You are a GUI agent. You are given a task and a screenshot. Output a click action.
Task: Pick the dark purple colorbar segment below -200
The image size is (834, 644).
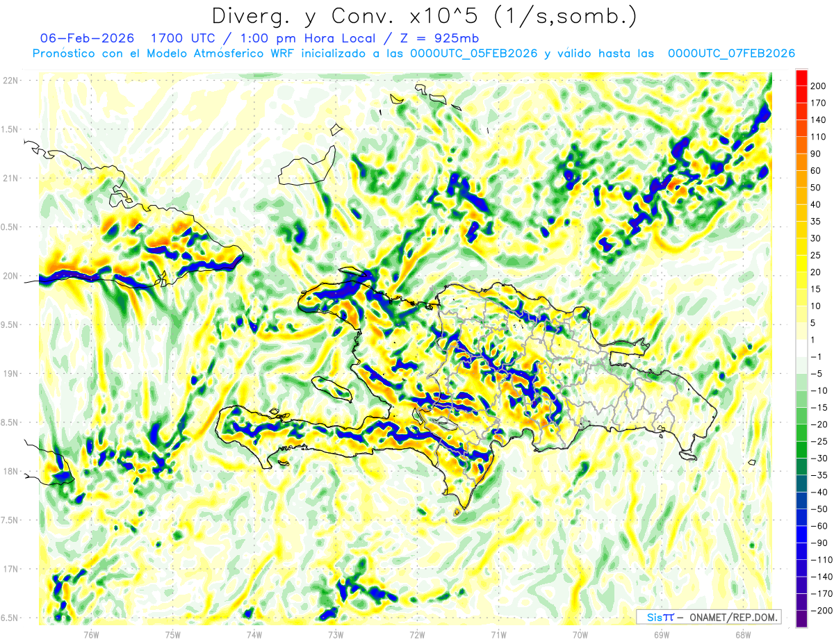click(801, 619)
